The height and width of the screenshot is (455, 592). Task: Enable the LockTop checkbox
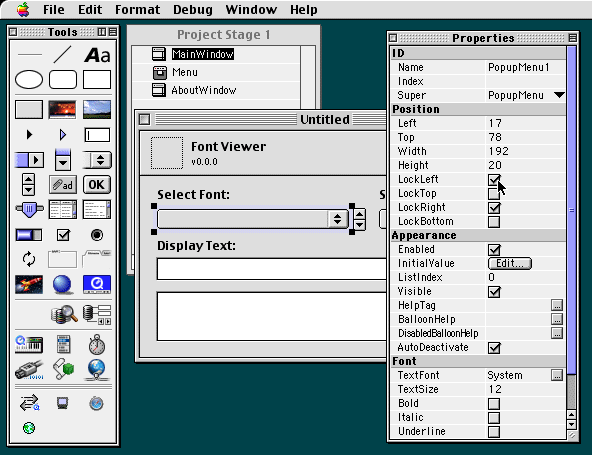coord(494,194)
